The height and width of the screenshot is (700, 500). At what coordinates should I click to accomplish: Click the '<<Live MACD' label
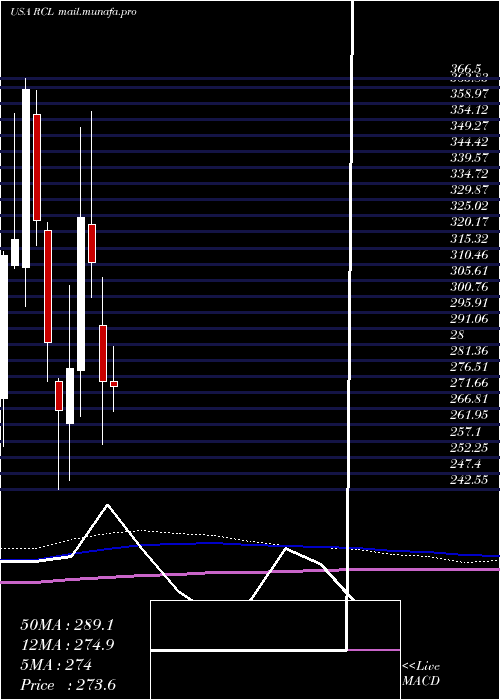tap(421, 673)
